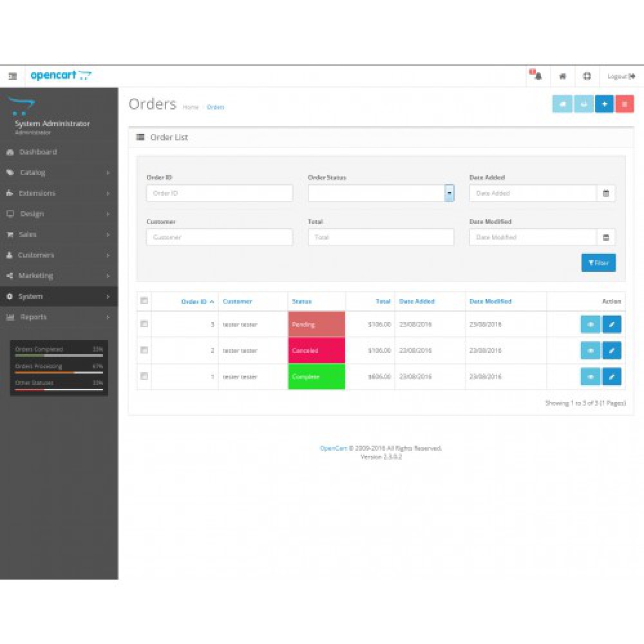
Task: Expand the Sales sidebar menu
Action: tap(58, 234)
